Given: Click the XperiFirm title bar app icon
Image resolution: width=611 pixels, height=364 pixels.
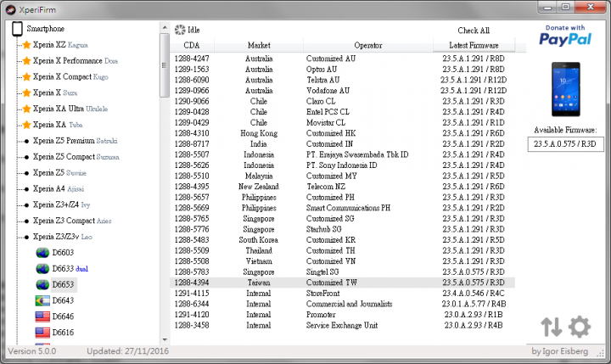Looking at the screenshot, I should click(x=11, y=10).
